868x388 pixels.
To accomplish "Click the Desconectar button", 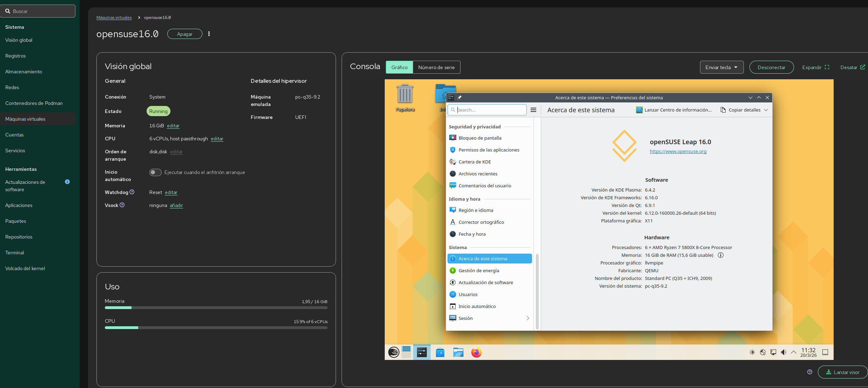I will (x=771, y=67).
